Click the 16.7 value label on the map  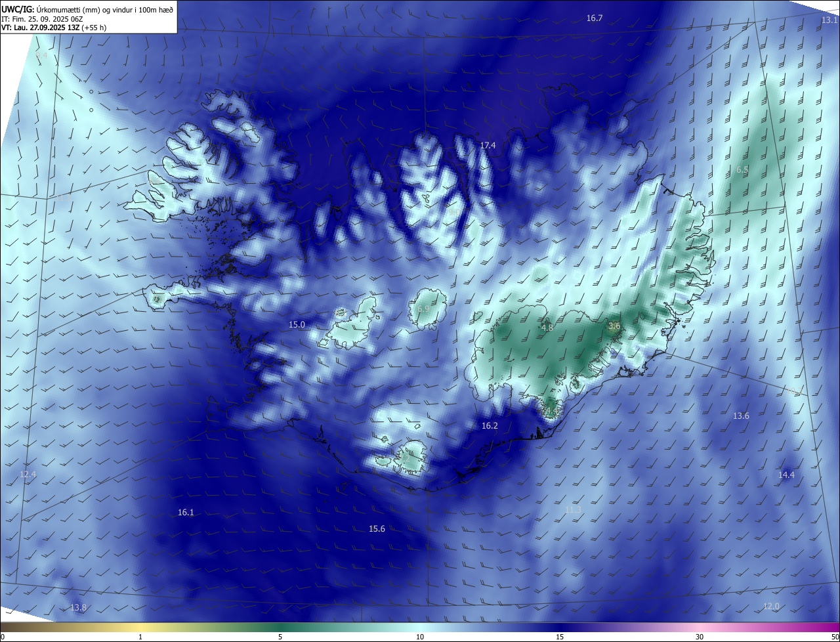point(595,18)
